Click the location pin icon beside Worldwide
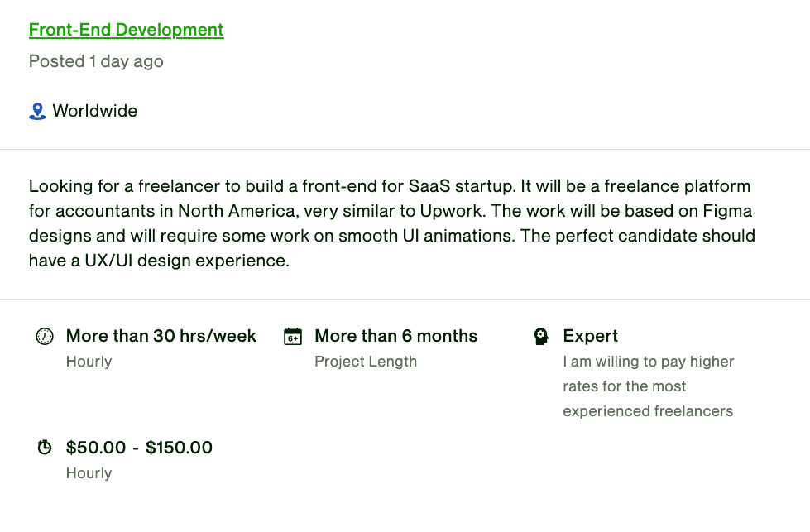Image resolution: width=810 pixels, height=532 pixels. [37, 111]
